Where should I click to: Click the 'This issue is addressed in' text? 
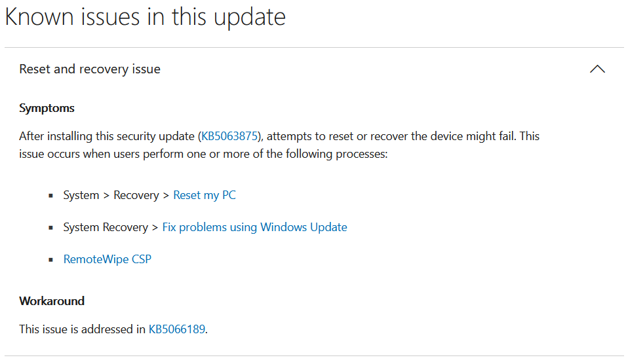82,329
